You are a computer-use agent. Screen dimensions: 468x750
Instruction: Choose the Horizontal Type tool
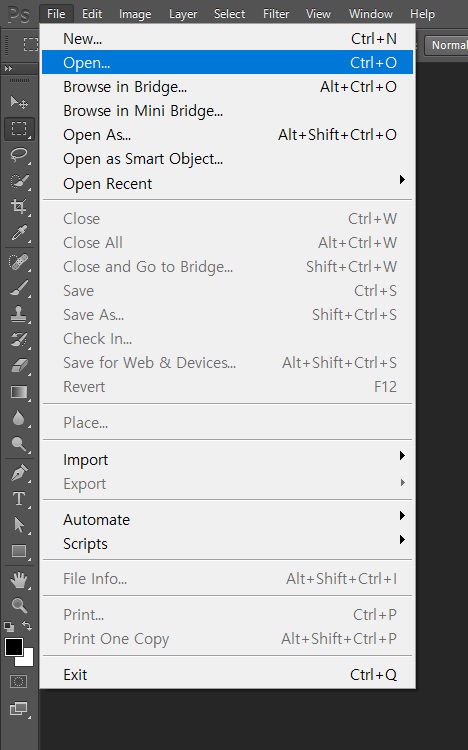pos(19,499)
